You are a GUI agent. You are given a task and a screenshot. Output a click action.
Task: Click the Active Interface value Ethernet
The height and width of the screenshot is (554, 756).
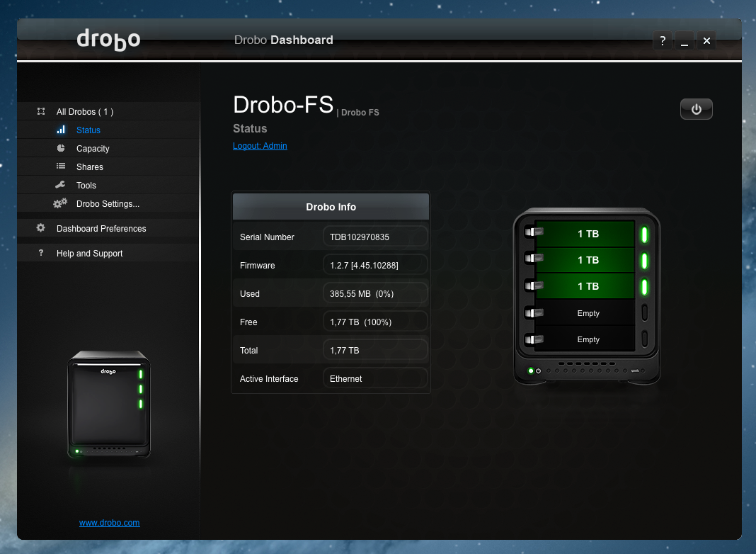point(375,379)
